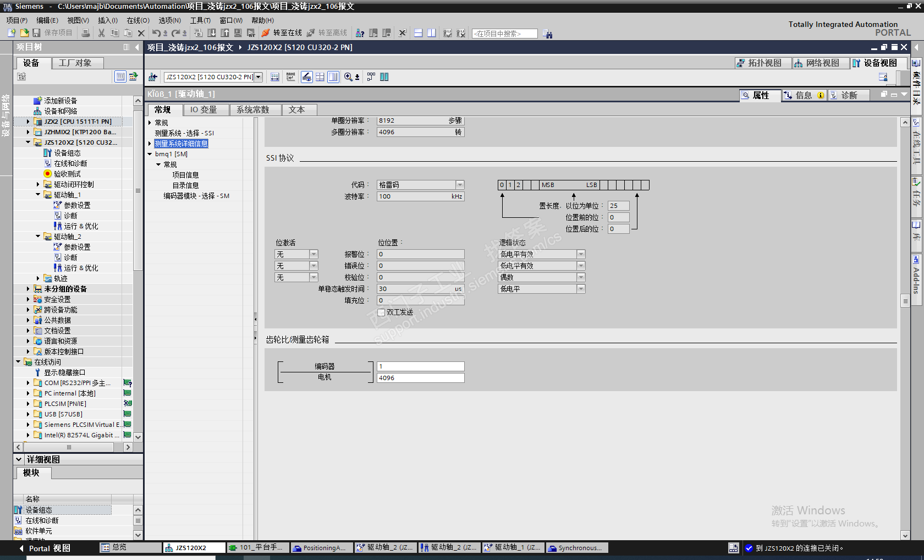Collapse the project tree panel arrow
This screenshot has height=560, width=924.
[x=137, y=47]
